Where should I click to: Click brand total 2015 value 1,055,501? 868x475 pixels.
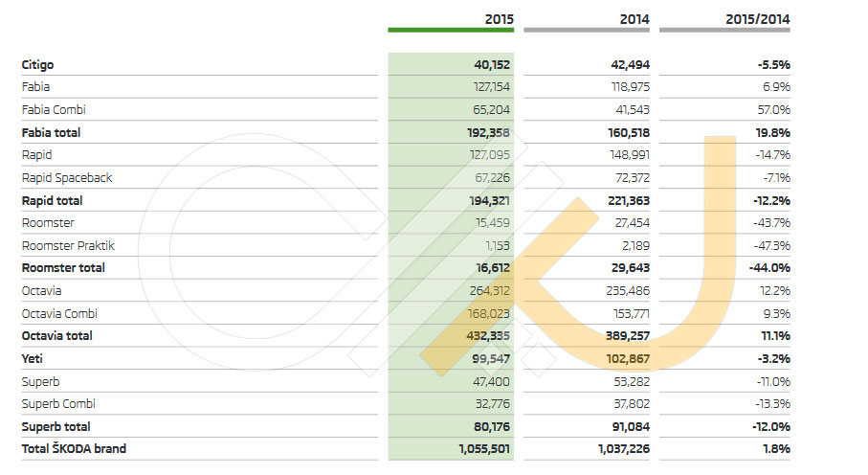[x=484, y=449]
